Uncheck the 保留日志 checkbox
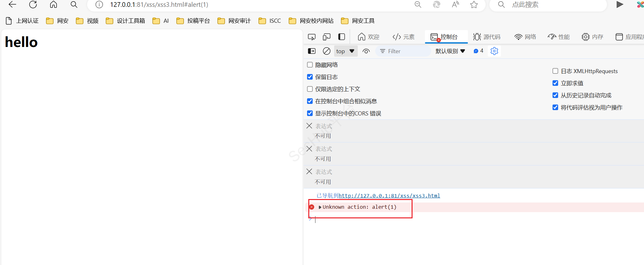The height and width of the screenshot is (265, 644). pos(310,77)
